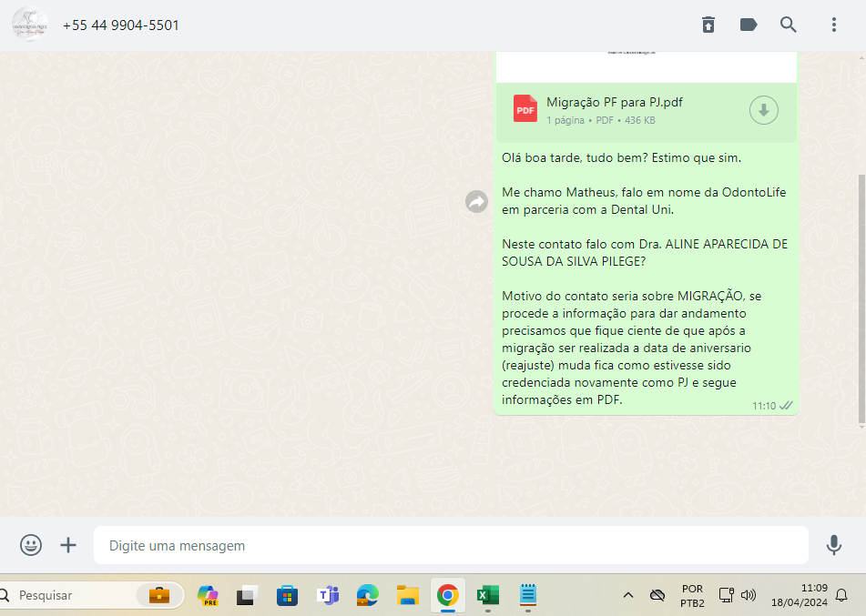This screenshot has height=616, width=866.
Task: Open the three-dot chat menu
Action: point(834,25)
